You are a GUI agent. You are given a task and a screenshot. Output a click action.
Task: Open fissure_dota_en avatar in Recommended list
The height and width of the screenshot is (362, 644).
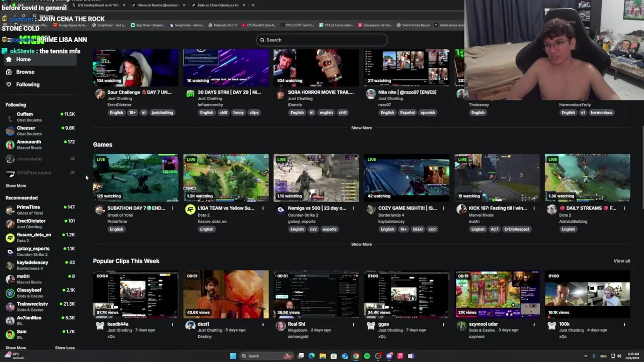[10, 238]
